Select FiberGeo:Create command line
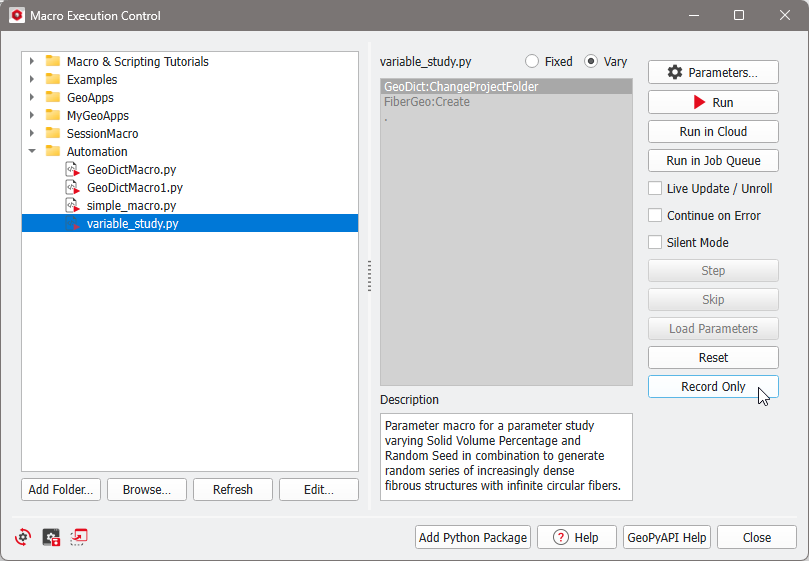 (506, 102)
